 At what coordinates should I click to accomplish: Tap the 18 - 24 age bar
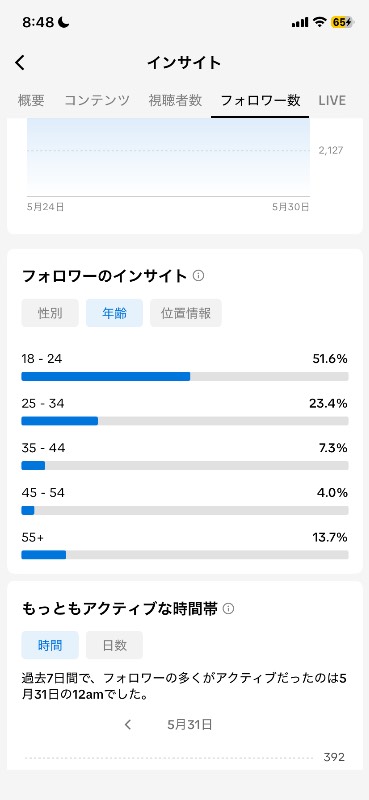(185, 377)
